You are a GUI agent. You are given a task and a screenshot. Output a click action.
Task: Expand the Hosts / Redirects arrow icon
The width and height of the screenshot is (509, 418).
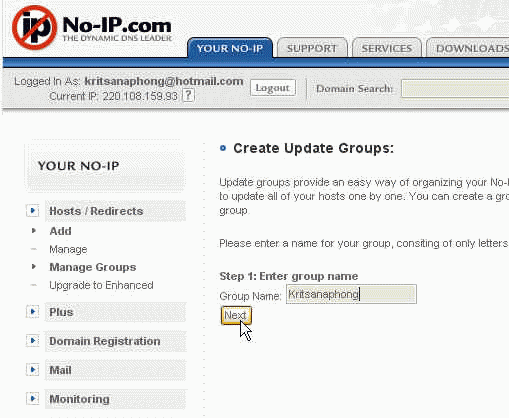coord(33,211)
